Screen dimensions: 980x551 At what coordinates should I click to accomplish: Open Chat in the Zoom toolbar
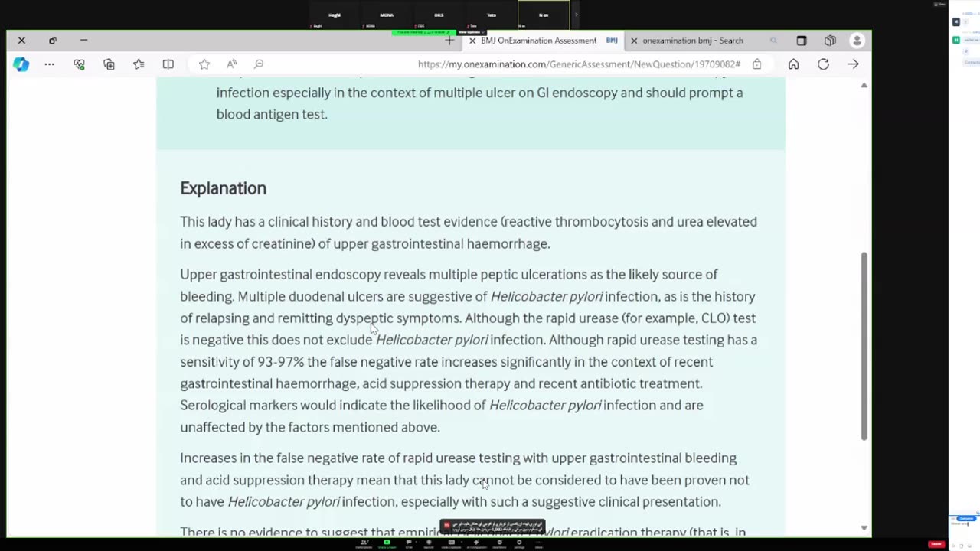click(x=409, y=544)
